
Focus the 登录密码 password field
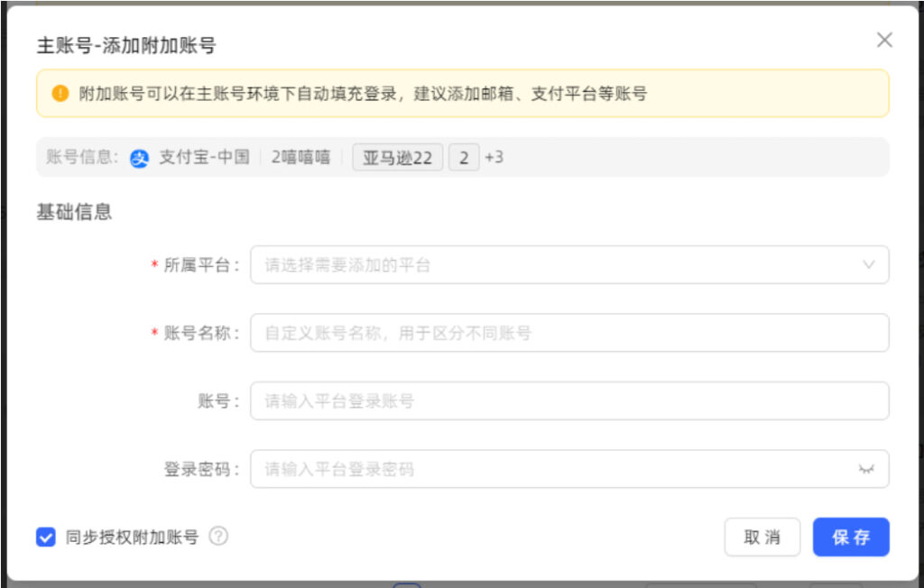569,469
